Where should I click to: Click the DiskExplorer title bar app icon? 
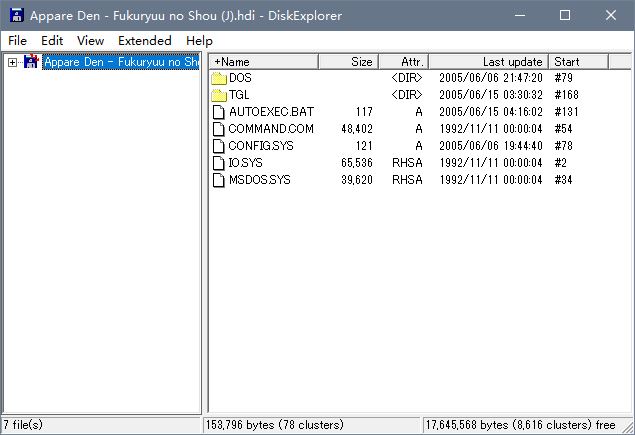[17, 15]
